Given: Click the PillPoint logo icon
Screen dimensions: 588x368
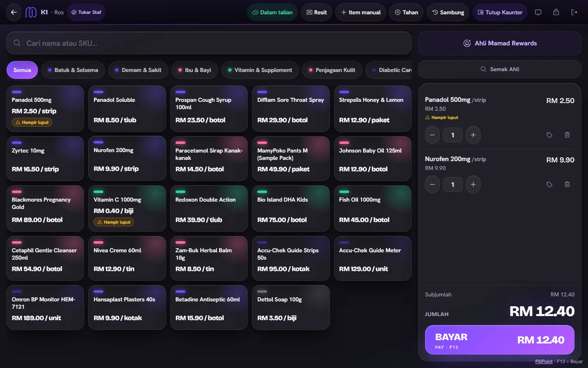Looking at the screenshot, I should pyautogui.click(x=31, y=12).
